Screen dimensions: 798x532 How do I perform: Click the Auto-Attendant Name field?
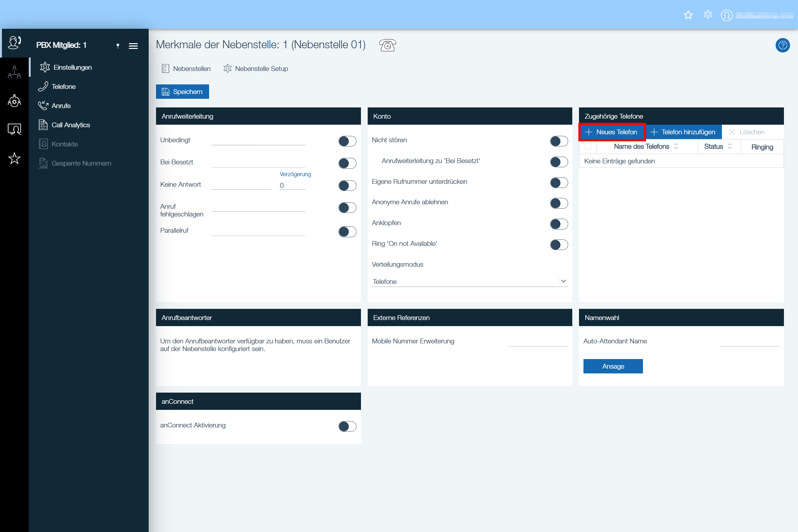click(749, 342)
